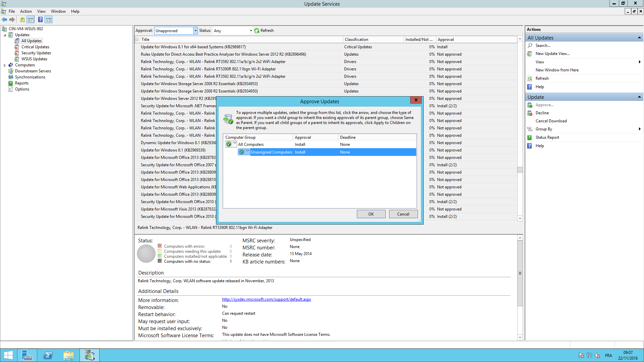The width and height of the screenshot is (644, 362).
Task: Collapse the Updates tree node
Action: [x=5, y=35]
